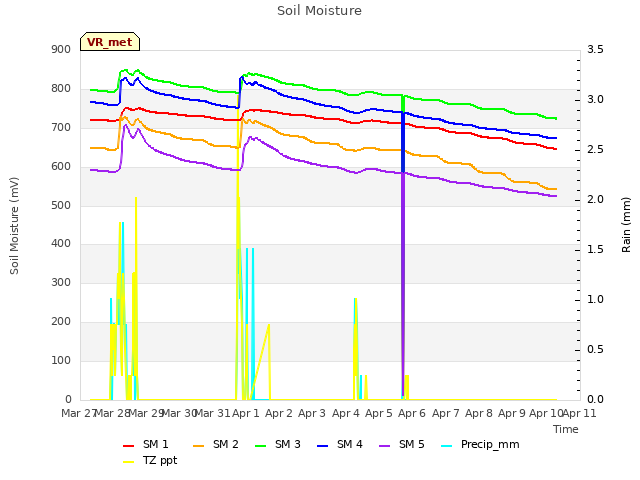Click the 0.5 tick on rain axis
Screen dimensions: 640x480
point(595,350)
